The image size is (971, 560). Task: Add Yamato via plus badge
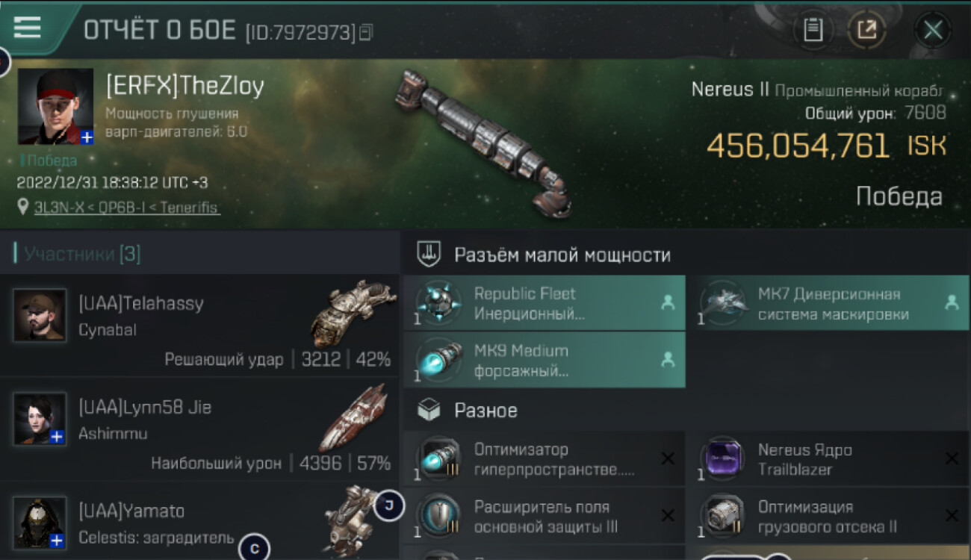tap(57, 541)
